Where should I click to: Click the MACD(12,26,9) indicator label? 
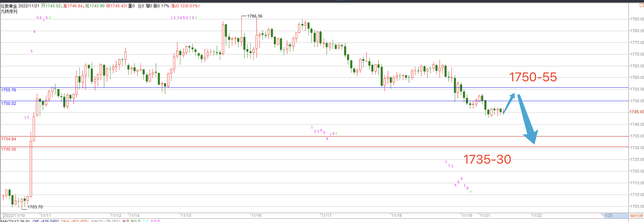15,221
